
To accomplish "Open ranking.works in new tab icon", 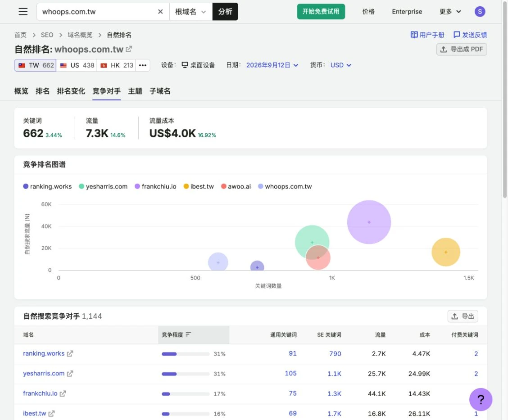I will (70, 354).
